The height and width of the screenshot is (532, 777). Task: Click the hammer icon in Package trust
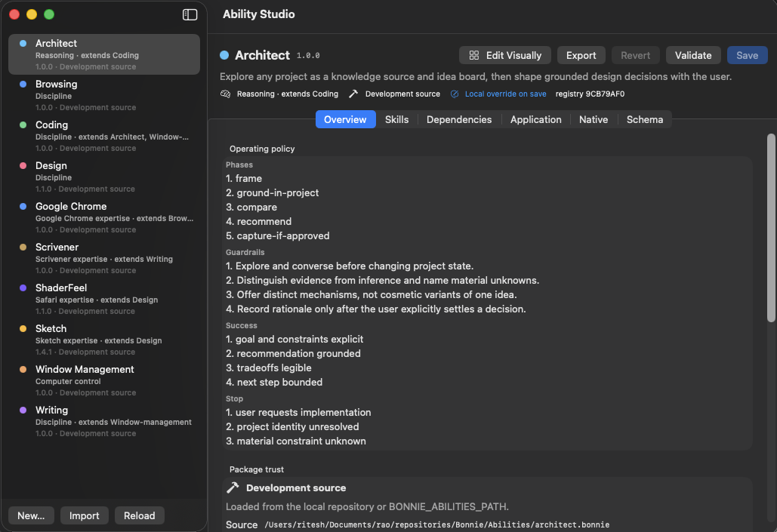coord(233,488)
